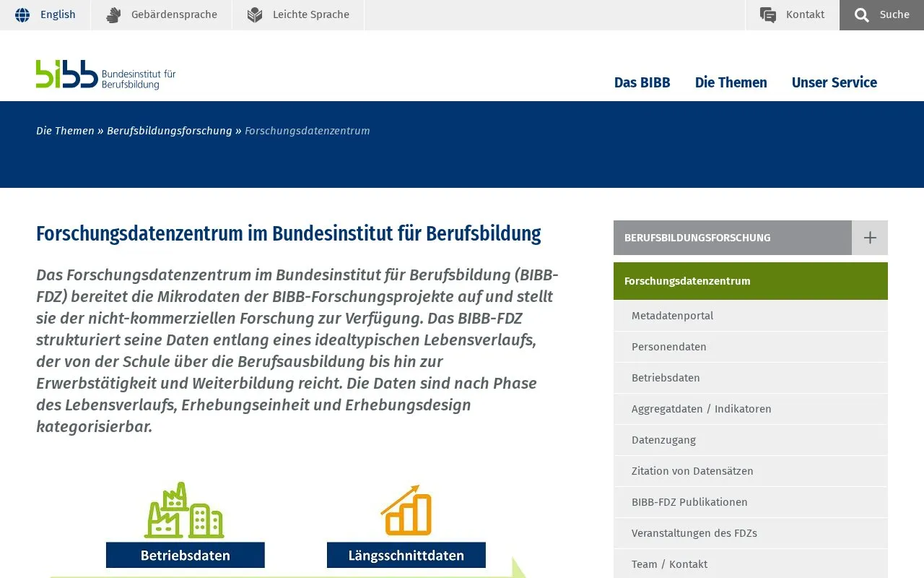
Task: Open Leichte Sprache page
Action: (x=311, y=14)
